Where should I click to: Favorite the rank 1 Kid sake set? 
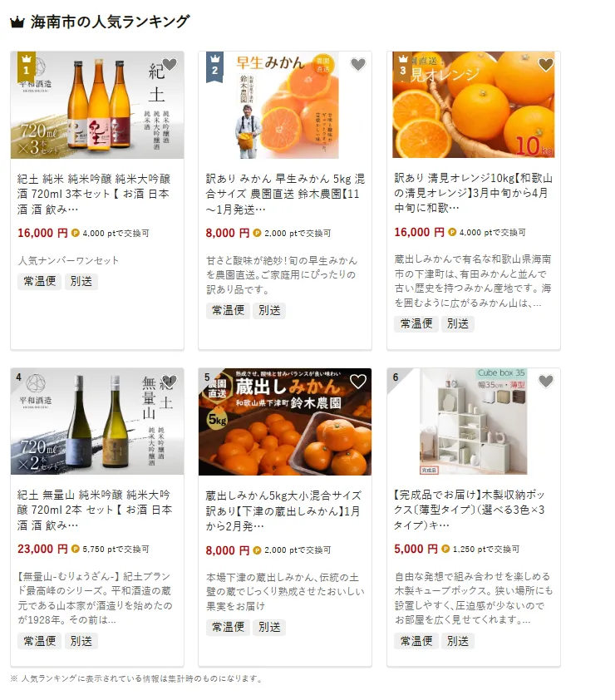click(x=170, y=65)
